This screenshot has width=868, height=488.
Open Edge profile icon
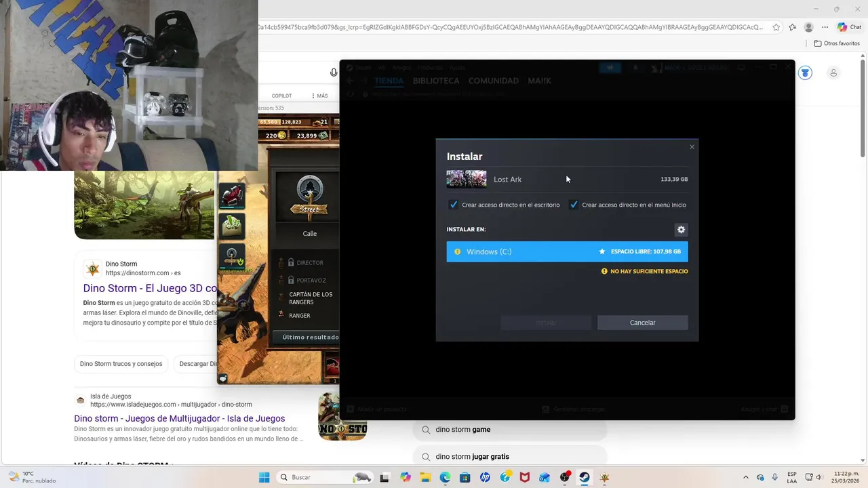click(808, 27)
